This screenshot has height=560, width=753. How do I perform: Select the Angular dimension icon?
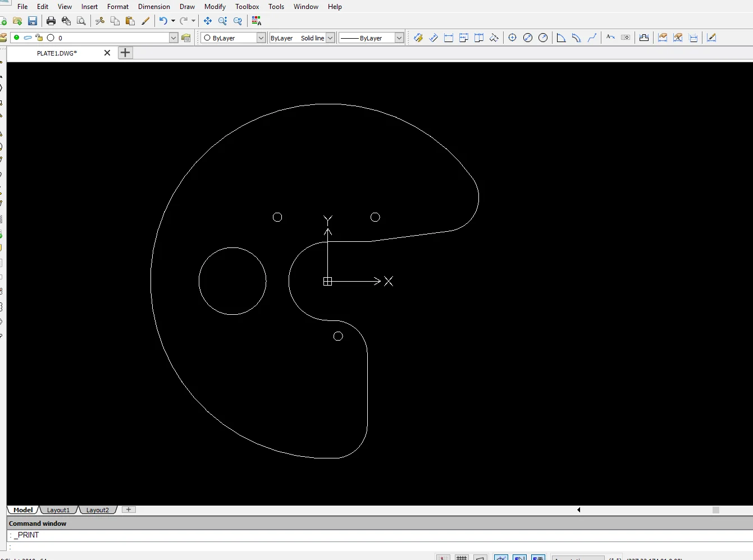click(561, 38)
